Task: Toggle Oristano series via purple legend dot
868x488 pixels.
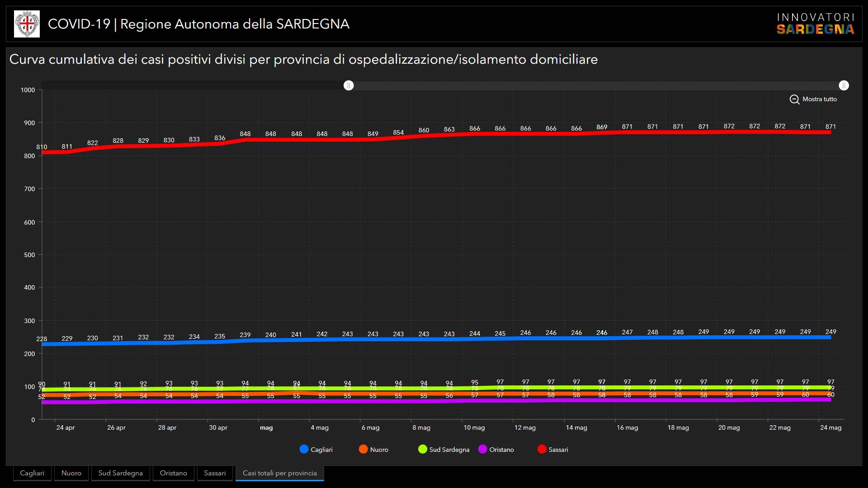Action: pos(482,449)
